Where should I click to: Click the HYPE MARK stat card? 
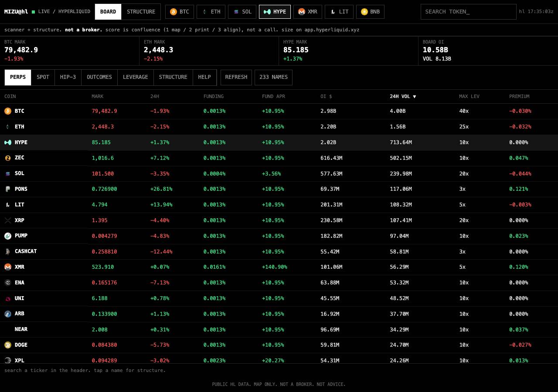pyautogui.click(x=349, y=51)
